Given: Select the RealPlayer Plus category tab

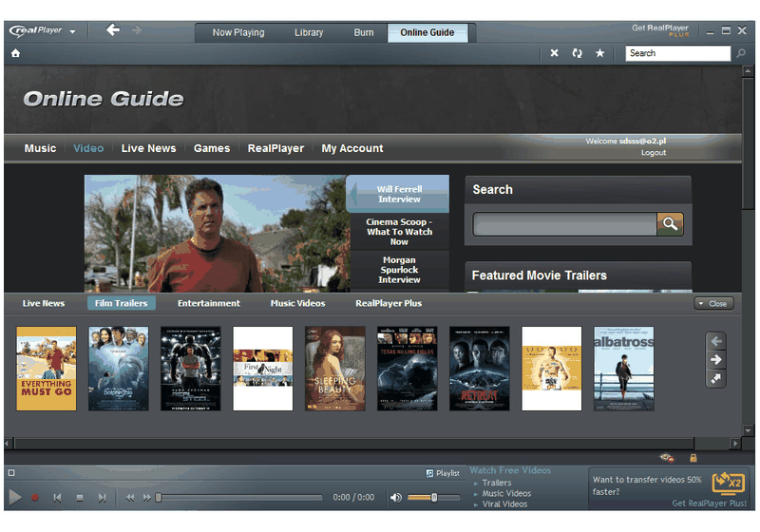Looking at the screenshot, I should coord(389,303).
